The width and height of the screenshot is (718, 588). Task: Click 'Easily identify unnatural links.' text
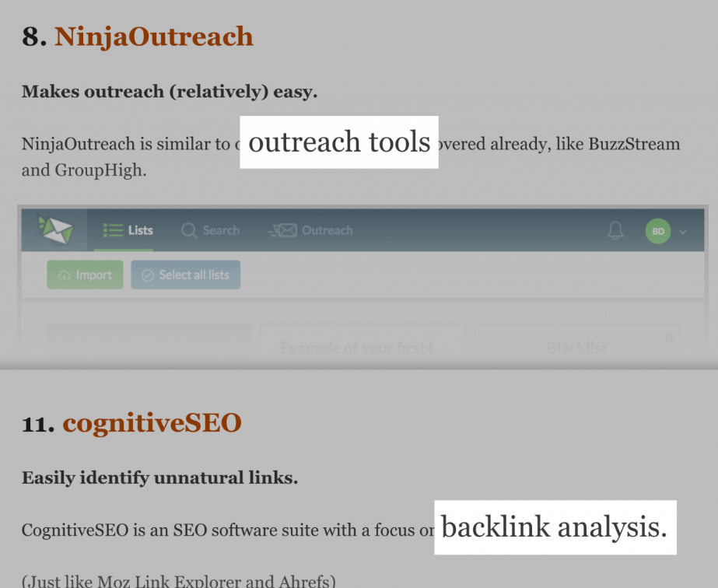point(159,478)
